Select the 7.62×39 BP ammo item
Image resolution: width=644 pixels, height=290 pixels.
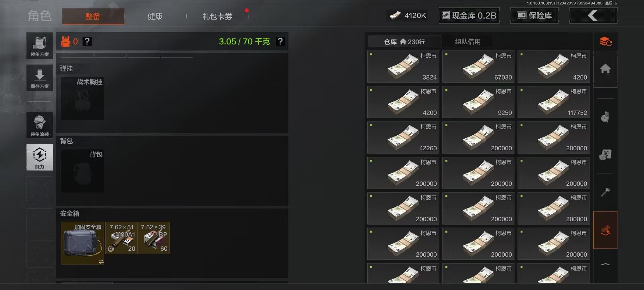[x=154, y=238]
